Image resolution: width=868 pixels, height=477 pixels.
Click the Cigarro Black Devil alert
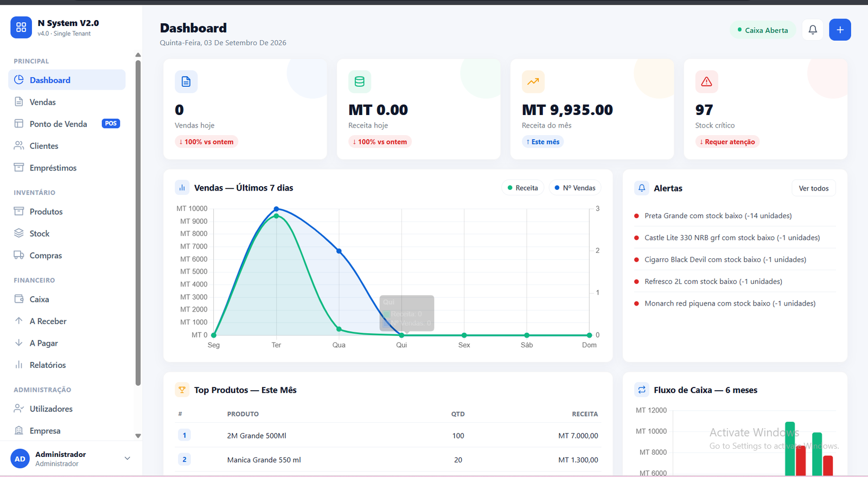735,259
